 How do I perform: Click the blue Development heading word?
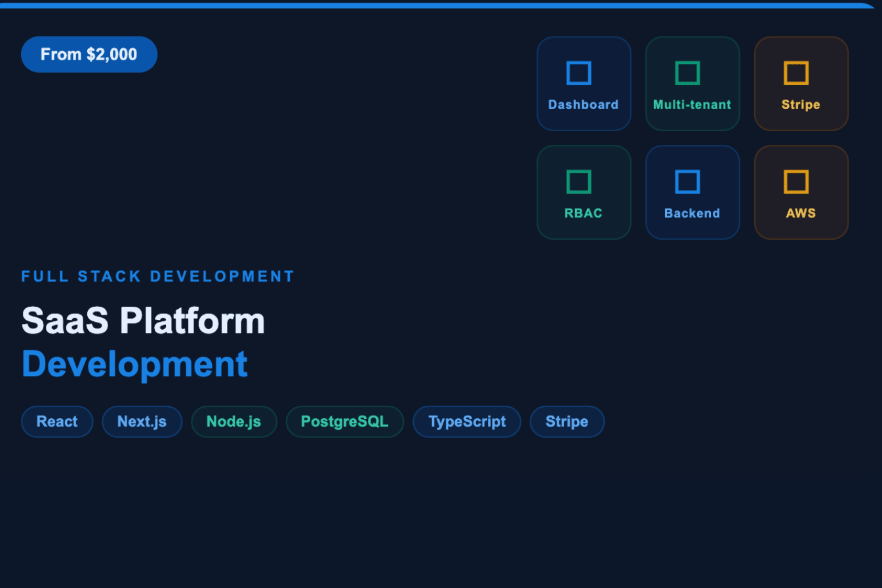point(134,364)
